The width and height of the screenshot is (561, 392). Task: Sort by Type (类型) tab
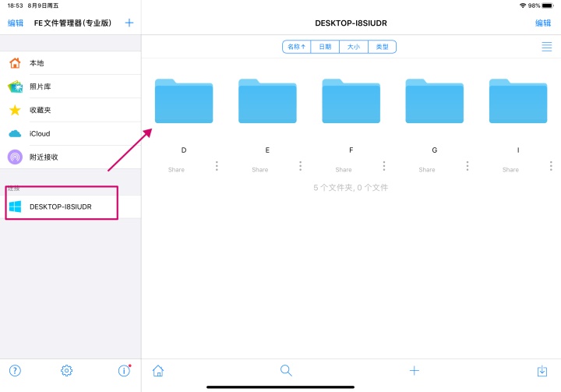382,47
